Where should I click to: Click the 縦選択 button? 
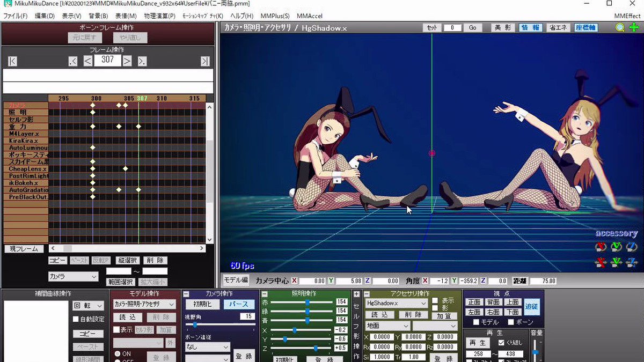click(x=128, y=261)
